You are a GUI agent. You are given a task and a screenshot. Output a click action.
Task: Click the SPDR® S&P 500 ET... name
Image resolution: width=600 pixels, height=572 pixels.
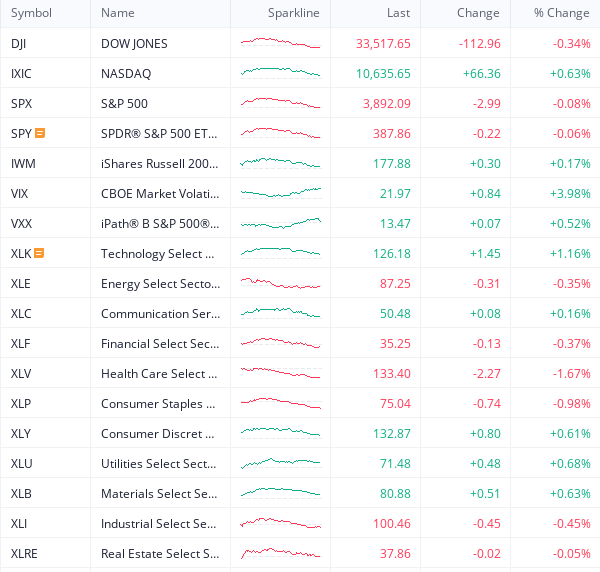[159, 134]
